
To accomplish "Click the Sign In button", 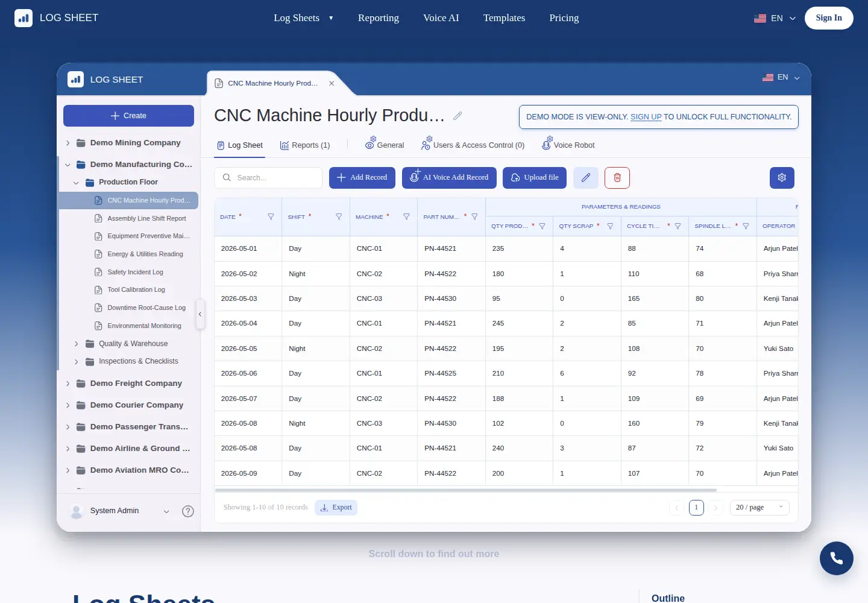I will coord(829,18).
